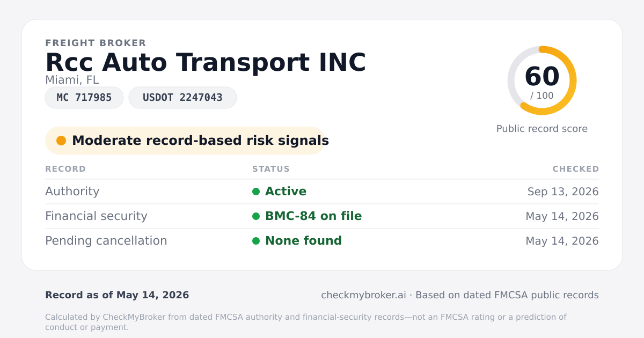
Task: Click the Sep 13, 2026 checked date
Action: (563, 192)
